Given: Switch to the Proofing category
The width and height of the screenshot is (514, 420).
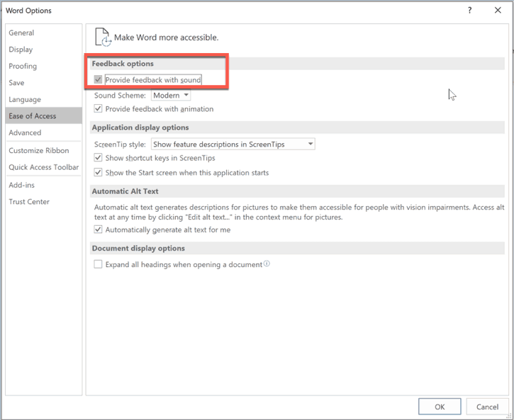Looking at the screenshot, I should pos(43,66).
